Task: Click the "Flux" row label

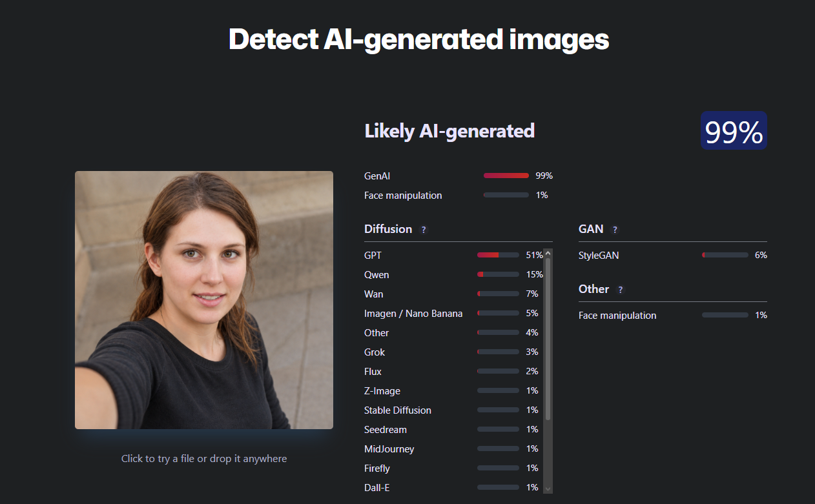Action: [x=373, y=372]
